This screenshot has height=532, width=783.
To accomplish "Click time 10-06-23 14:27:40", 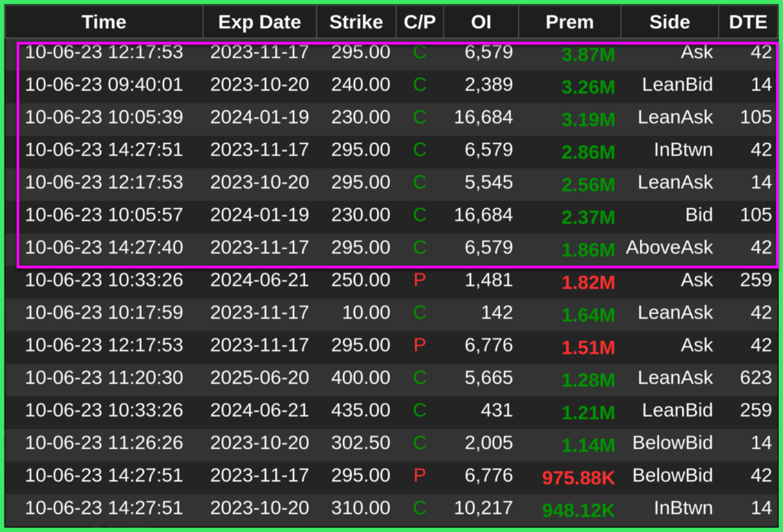I will point(104,247).
